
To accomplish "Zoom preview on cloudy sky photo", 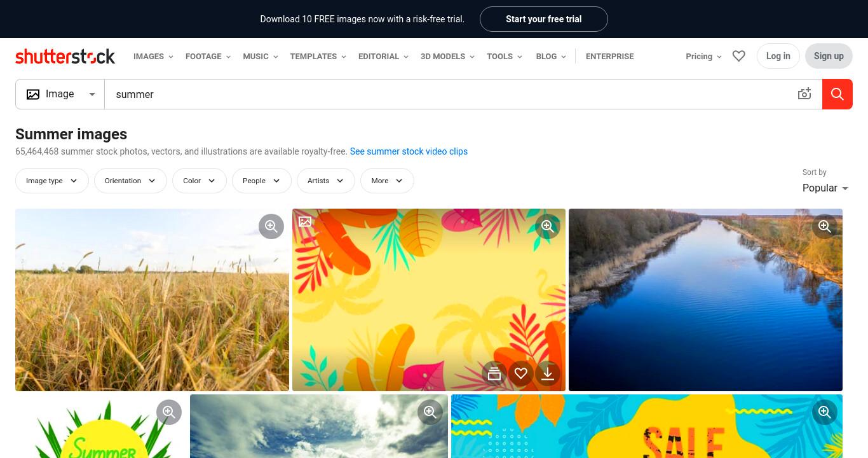I will tap(430, 412).
